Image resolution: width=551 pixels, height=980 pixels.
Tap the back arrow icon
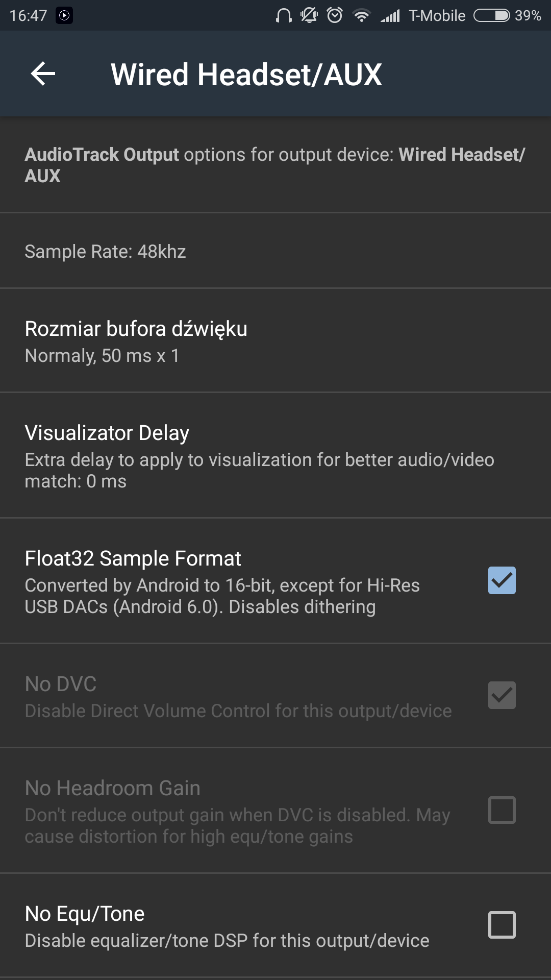43,74
